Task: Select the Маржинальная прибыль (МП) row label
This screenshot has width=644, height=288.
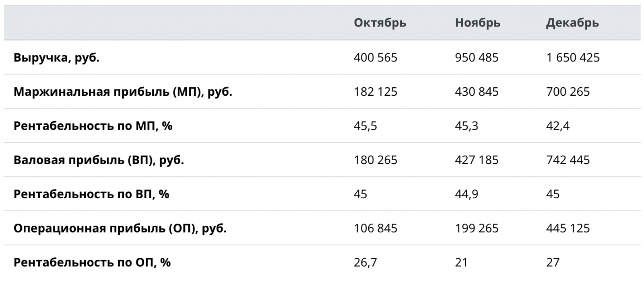Action: point(123,92)
